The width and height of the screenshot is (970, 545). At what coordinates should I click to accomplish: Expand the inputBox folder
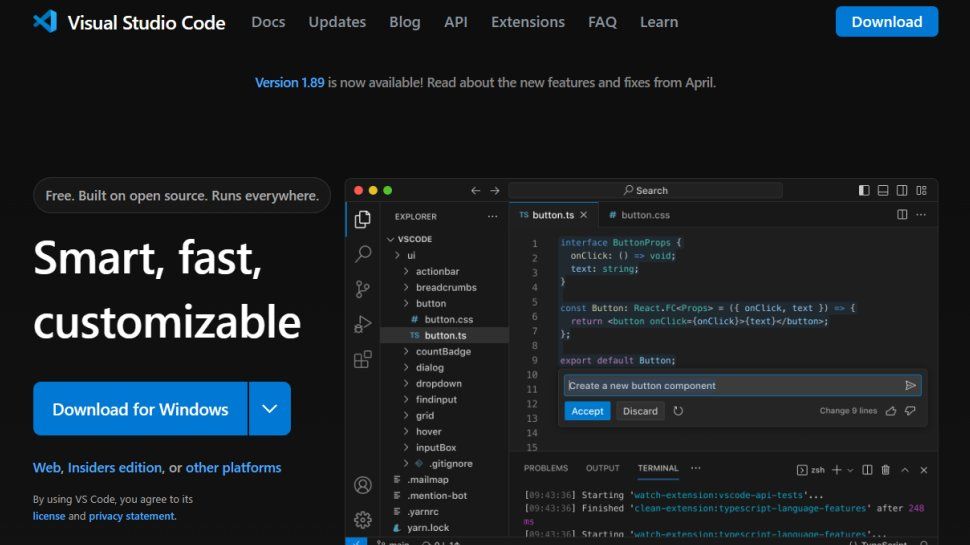point(406,447)
